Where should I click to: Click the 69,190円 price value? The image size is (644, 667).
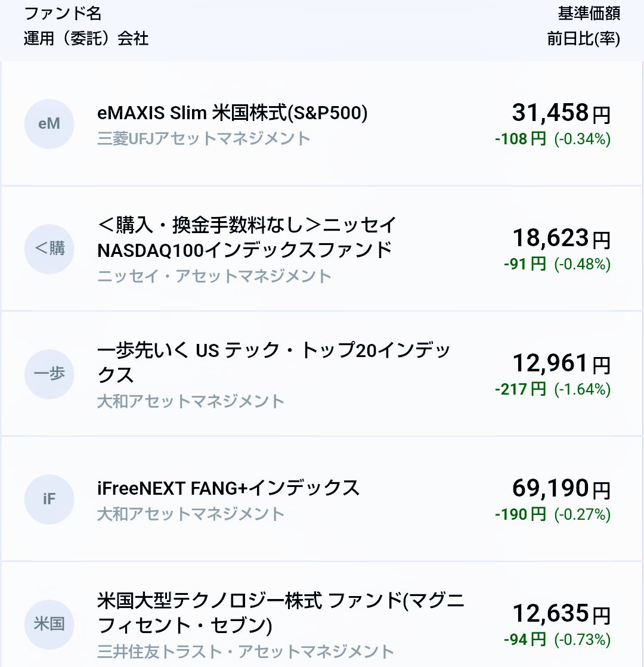561,488
